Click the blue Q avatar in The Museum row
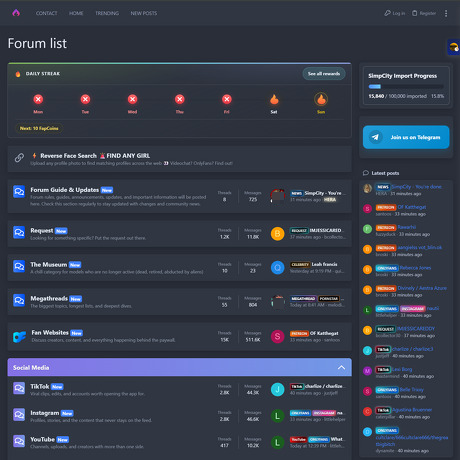Viewport: 460px width, 460px height. [x=277, y=268]
